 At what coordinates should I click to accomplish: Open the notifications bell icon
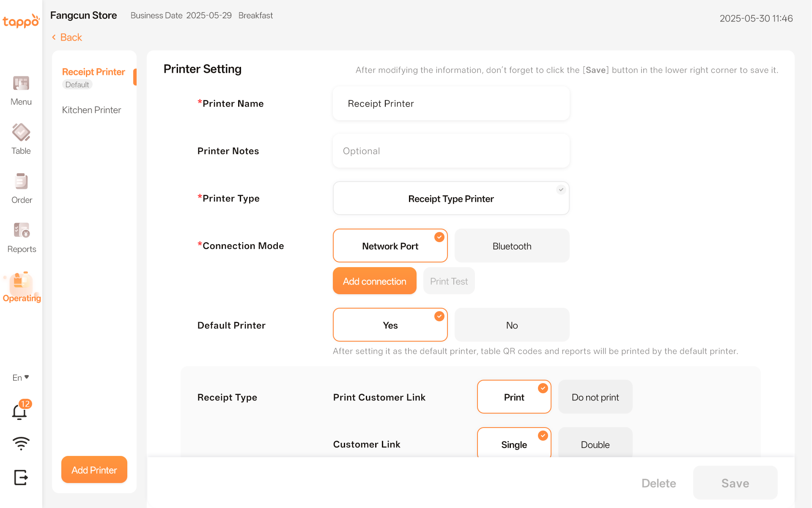(x=20, y=411)
